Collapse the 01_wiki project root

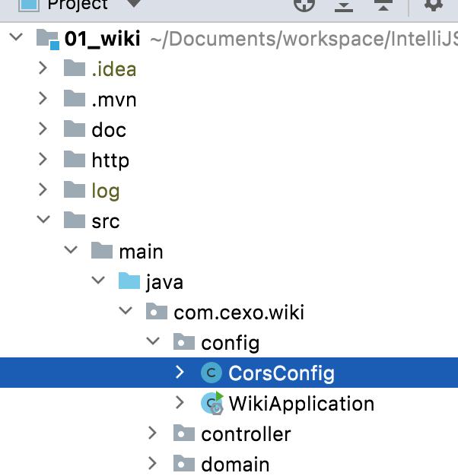pyautogui.click(x=16, y=37)
